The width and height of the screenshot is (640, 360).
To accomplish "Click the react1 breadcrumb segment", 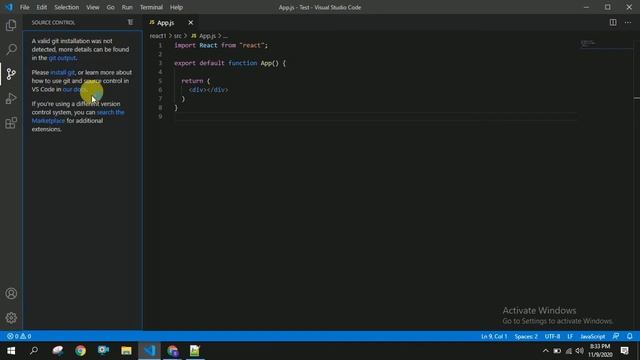I will (x=158, y=36).
